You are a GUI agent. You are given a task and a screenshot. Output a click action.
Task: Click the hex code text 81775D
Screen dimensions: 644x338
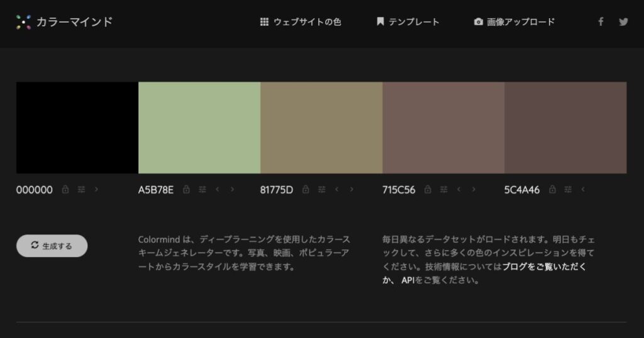click(277, 190)
